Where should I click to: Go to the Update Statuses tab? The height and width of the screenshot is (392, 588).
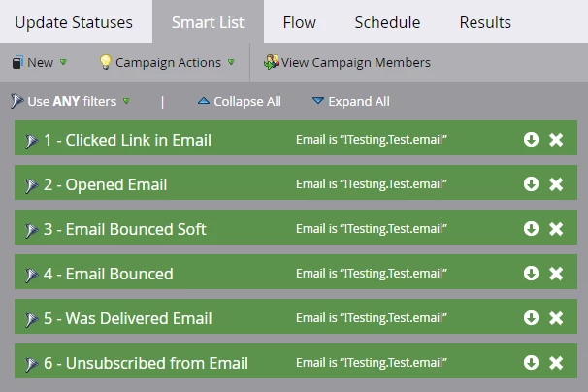coord(74,22)
